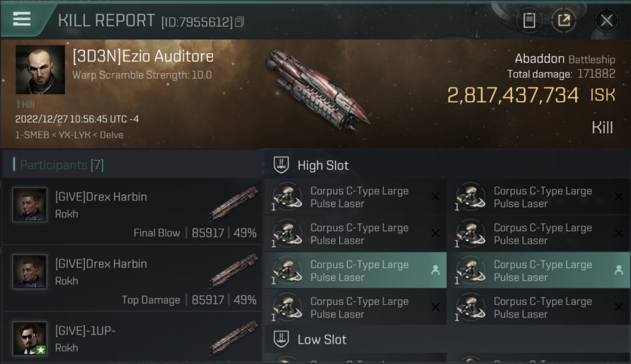Toggle highlighted left Pulse Laser person icon

click(x=435, y=271)
